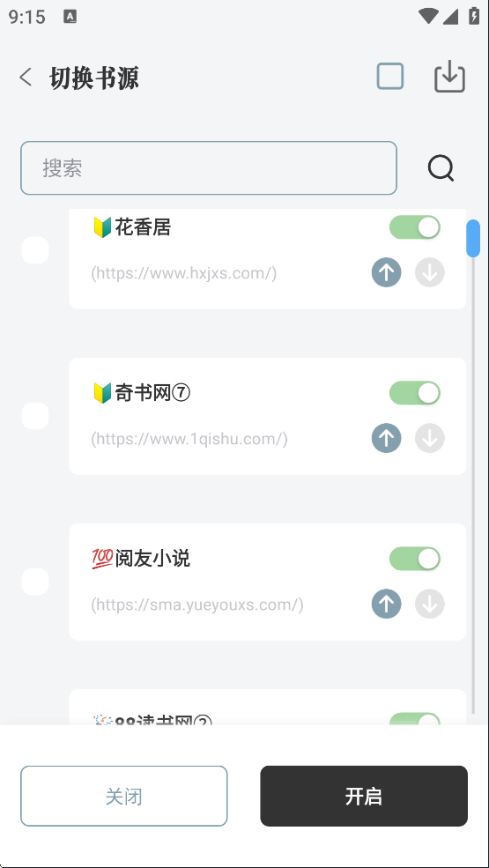
Task: Tick the checkbox beside 花香居
Action: coord(35,250)
